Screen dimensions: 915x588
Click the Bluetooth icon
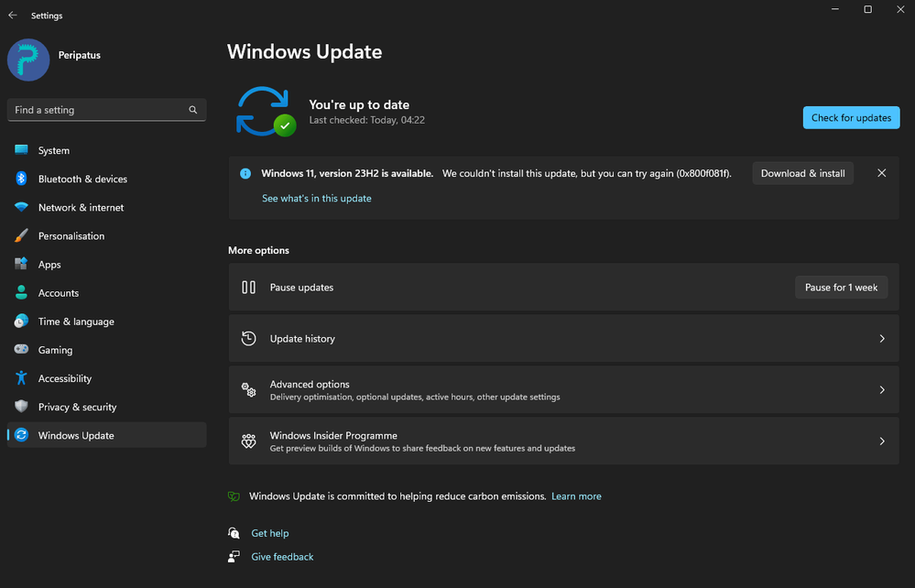click(22, 179)
